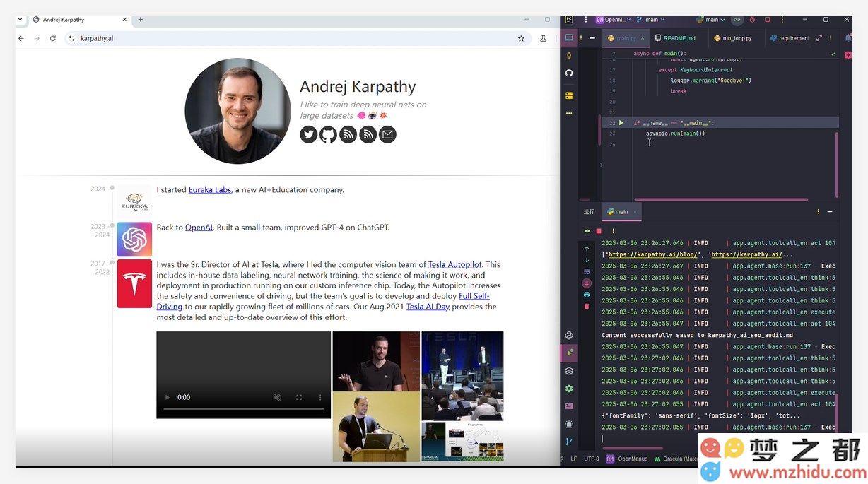The image size is (868, 484).
Task: Open the yellow Structure tool window icon
Action: click(569, 95)
